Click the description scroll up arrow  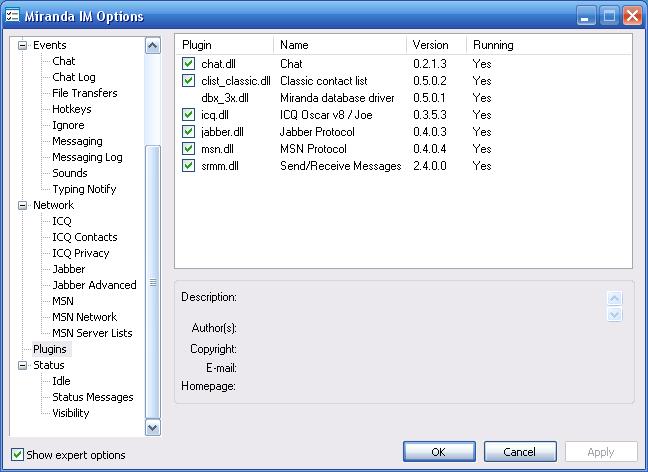pos(615,298)
